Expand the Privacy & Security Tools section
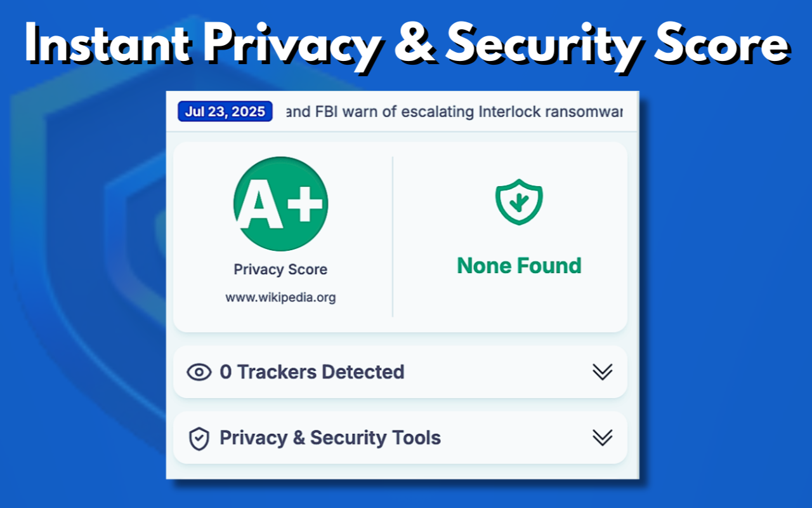 400,438
